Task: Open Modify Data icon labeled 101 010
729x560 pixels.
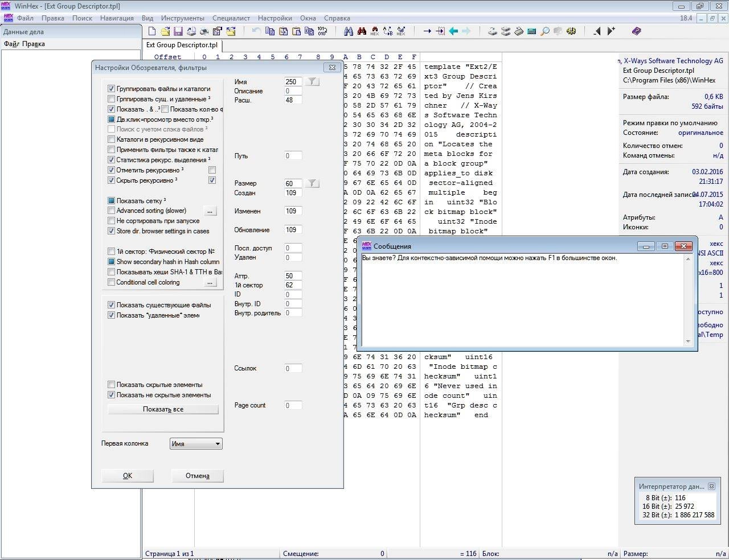Action: coord(322,31)
